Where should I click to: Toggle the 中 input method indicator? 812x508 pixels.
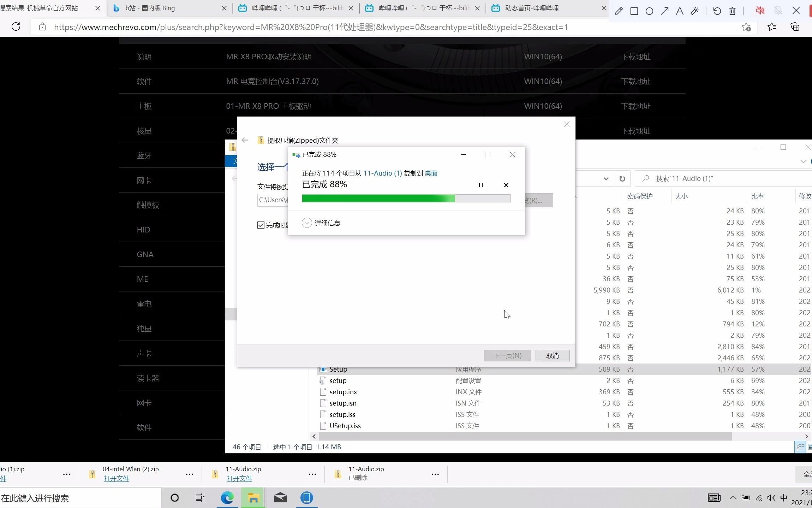click(x=783, y=498)
